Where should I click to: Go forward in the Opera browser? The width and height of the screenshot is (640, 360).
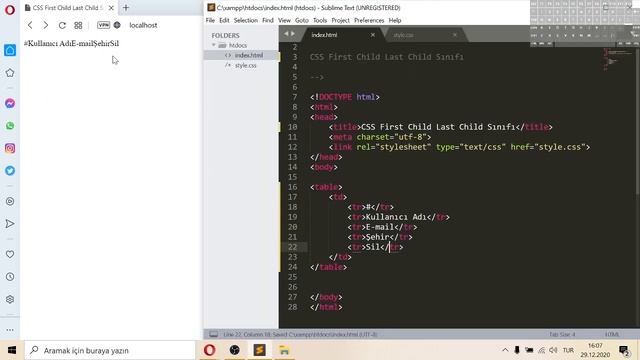[x=46, y=25]
